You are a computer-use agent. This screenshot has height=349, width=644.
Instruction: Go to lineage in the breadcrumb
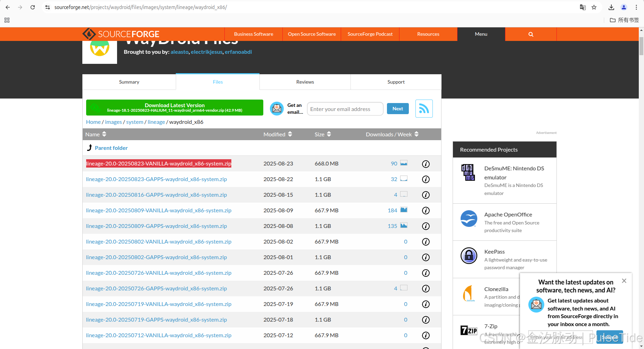[x=156, y=122]
